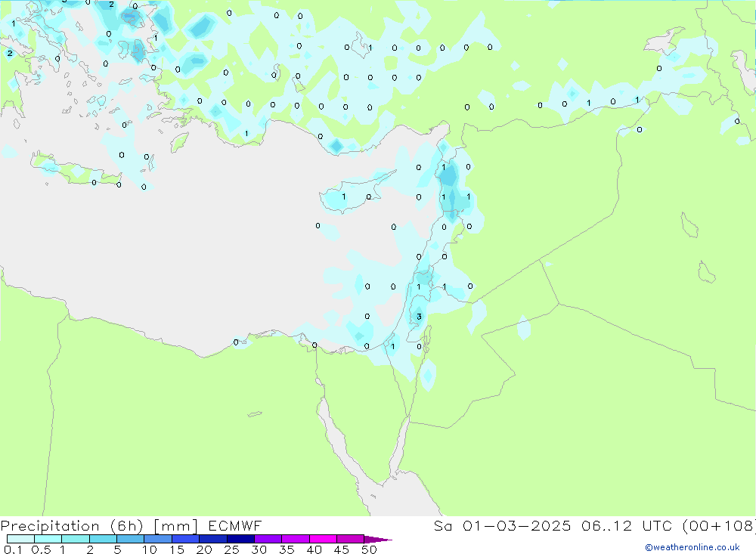Click the 40–45 mm magenta legend swatch
Screen dimensions: 756x554
click(323, 539)
